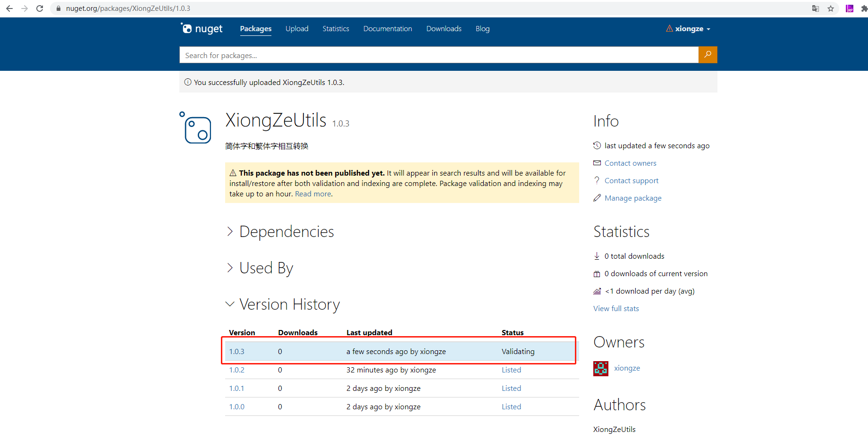The width and height of the screenshot is (868, 448).
Task: Open Documentation from the nav bar
Action: pyautogui.click(x=388, y=29)
